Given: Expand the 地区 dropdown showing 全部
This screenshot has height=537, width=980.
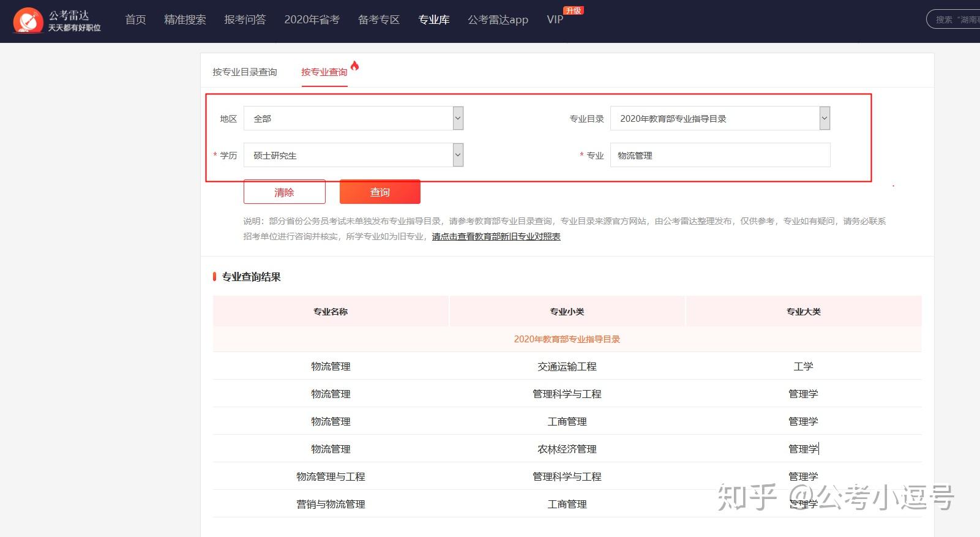Looking at the screenshot, I should pos(353,118).
